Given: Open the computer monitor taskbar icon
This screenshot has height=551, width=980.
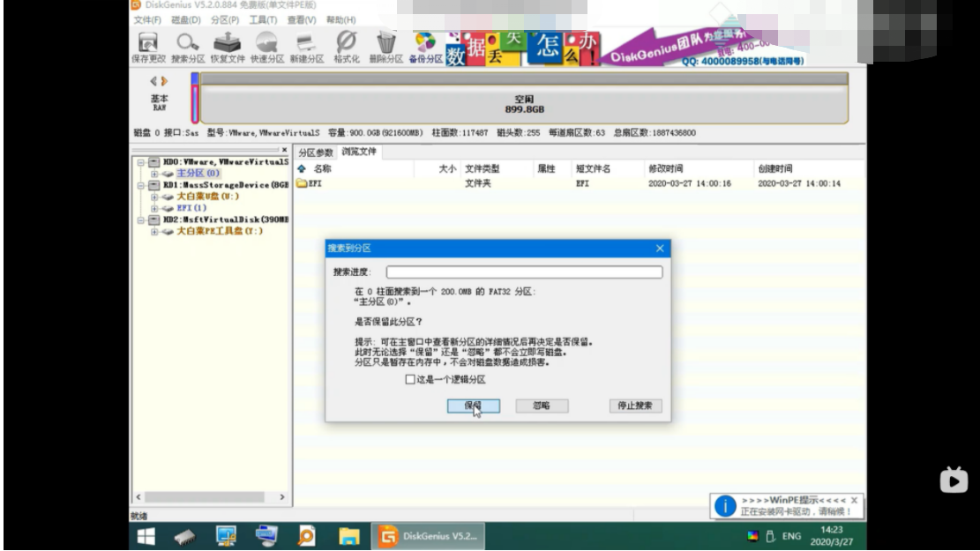Looking at the screenshot, I should (226, 536).
